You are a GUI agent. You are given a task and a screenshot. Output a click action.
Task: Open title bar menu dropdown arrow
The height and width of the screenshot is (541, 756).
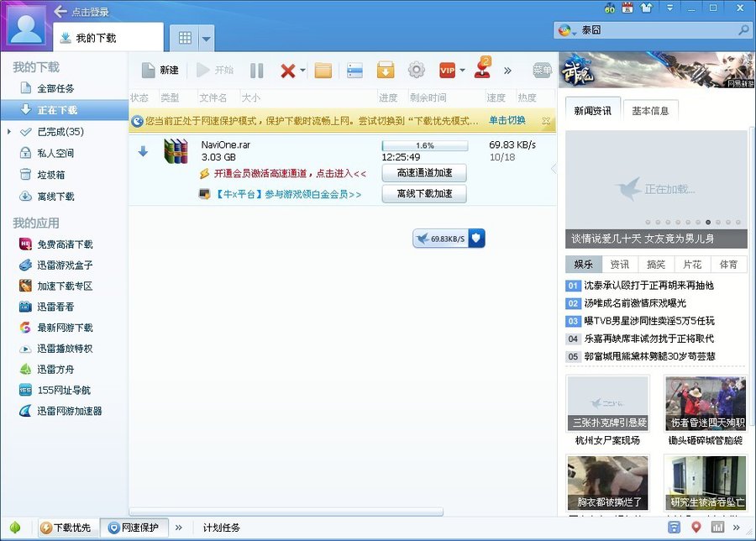(669, 8)
